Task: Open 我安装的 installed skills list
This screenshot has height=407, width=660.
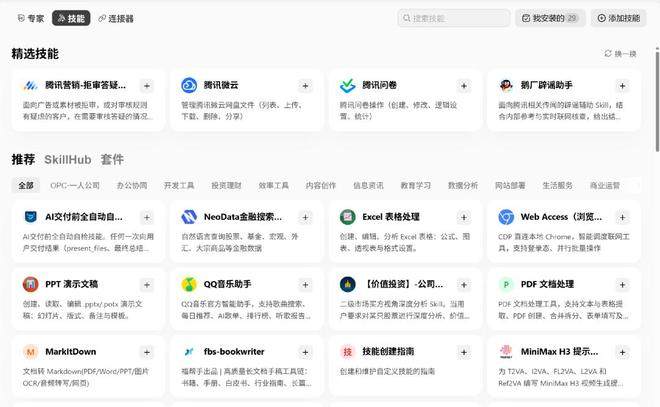Action: (x=550, y=18)
